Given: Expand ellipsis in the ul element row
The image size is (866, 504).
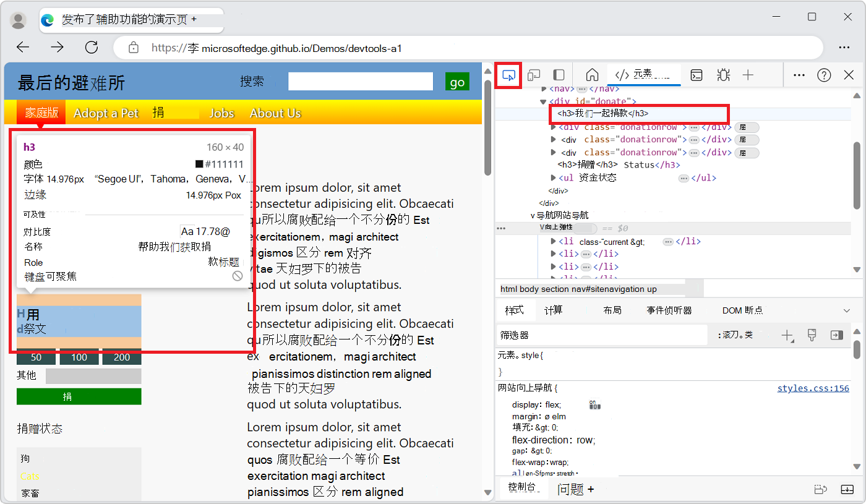Looking at the screenshot, I should [x=684, y=178].
